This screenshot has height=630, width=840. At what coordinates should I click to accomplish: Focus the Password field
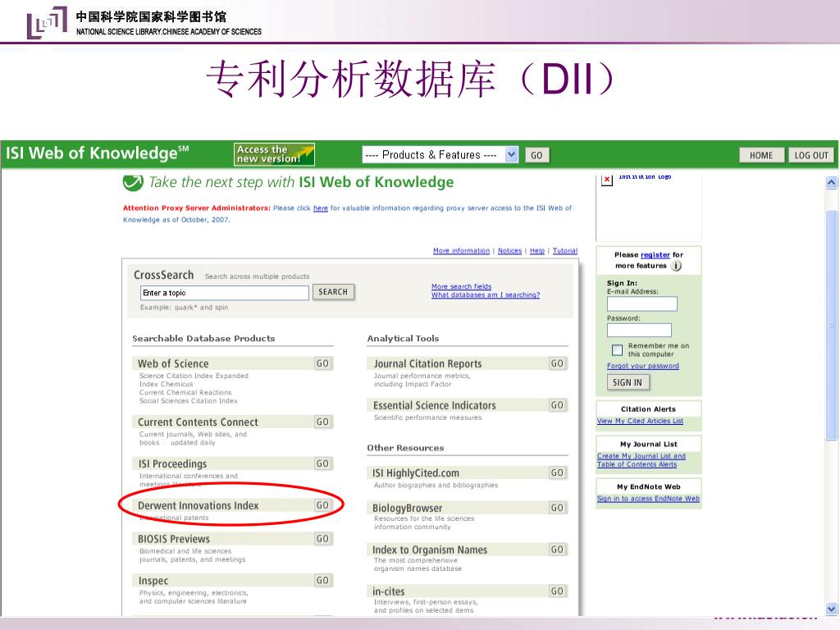639,330
